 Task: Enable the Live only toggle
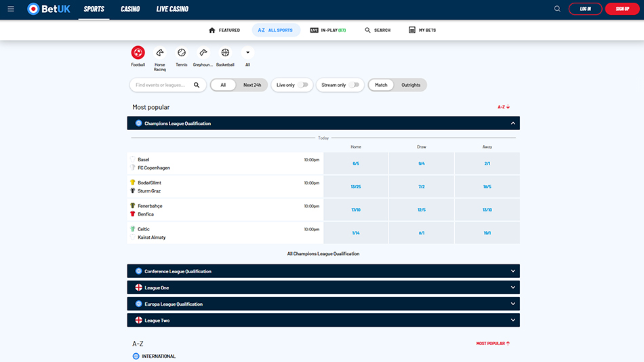303,85
